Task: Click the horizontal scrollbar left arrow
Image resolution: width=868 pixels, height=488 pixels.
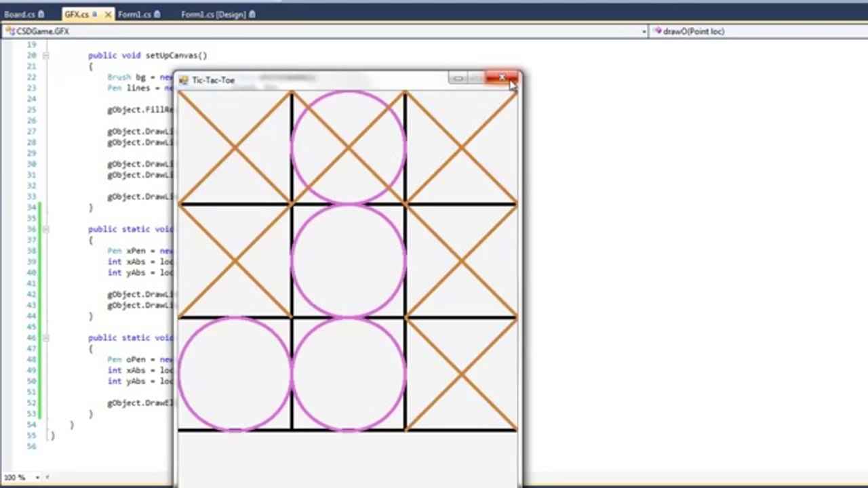Action: [47, 478]
